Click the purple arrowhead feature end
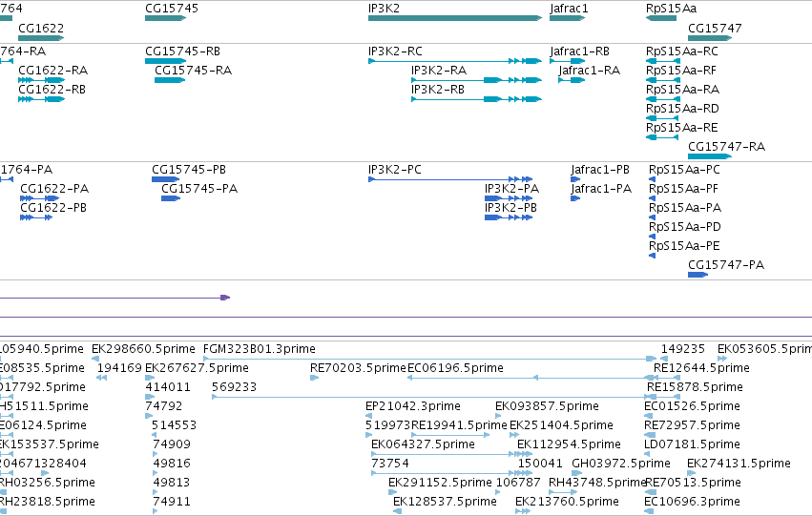The image size is (812, 516). (225, 298)
